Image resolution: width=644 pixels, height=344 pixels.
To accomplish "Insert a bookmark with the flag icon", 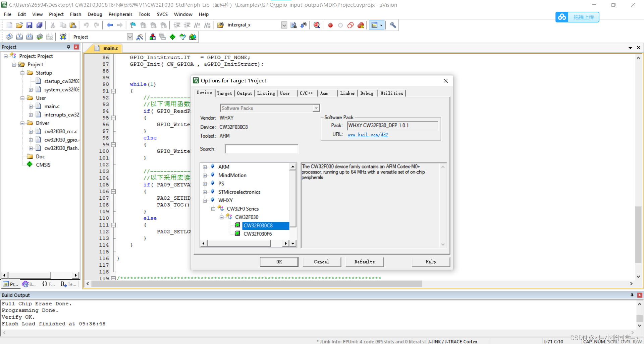I will click(x=133, y=25).
